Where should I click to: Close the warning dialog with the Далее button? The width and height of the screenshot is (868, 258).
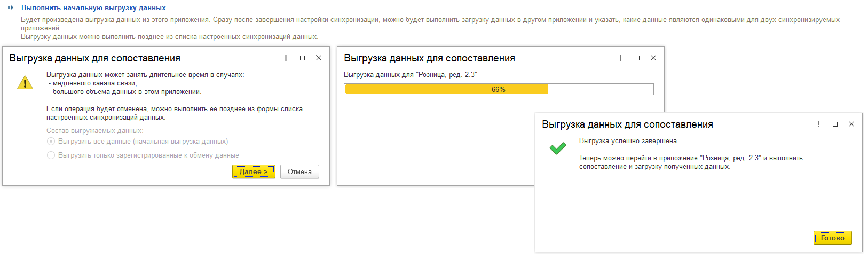[x=319, y=58]
